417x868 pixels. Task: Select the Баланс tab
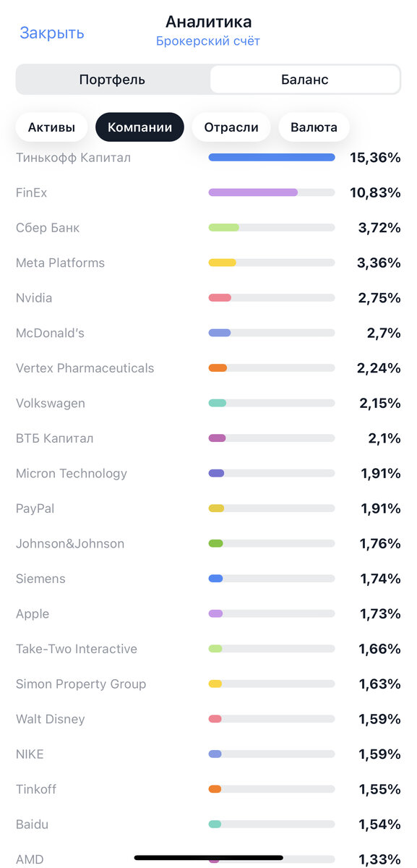304,79
